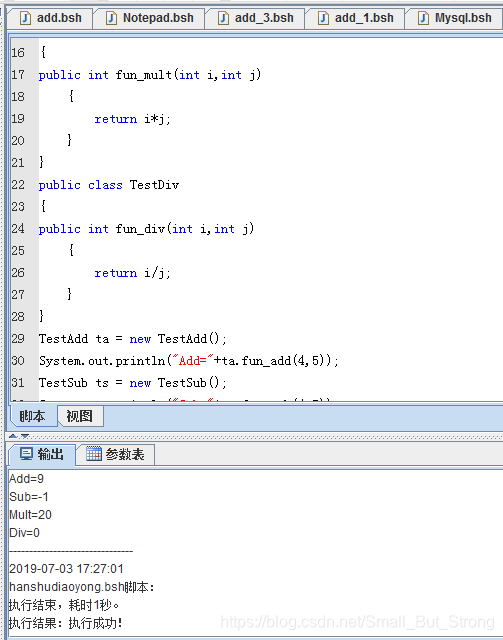503x640 pixels.
Task: Click the fun_div method name
Action: point(140,229)
